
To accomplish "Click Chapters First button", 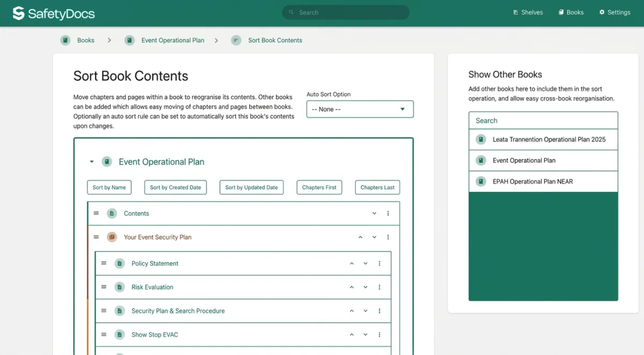I will coord(319,187).
